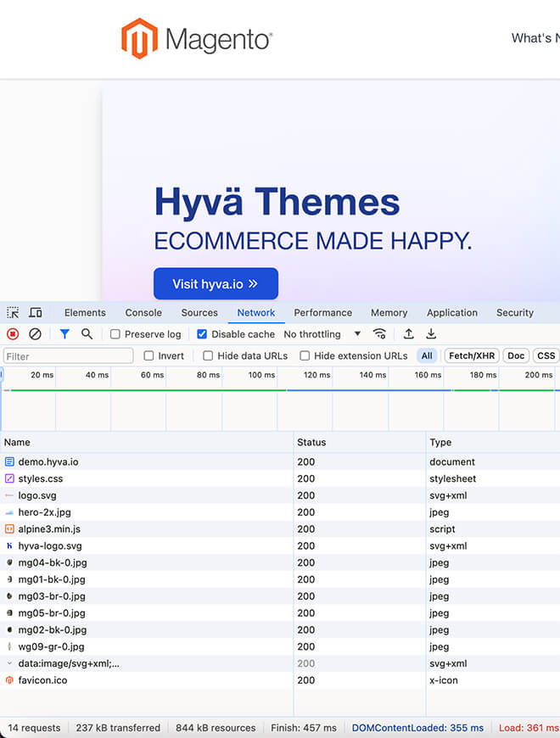Click the What's New menu link

(535, 38)
